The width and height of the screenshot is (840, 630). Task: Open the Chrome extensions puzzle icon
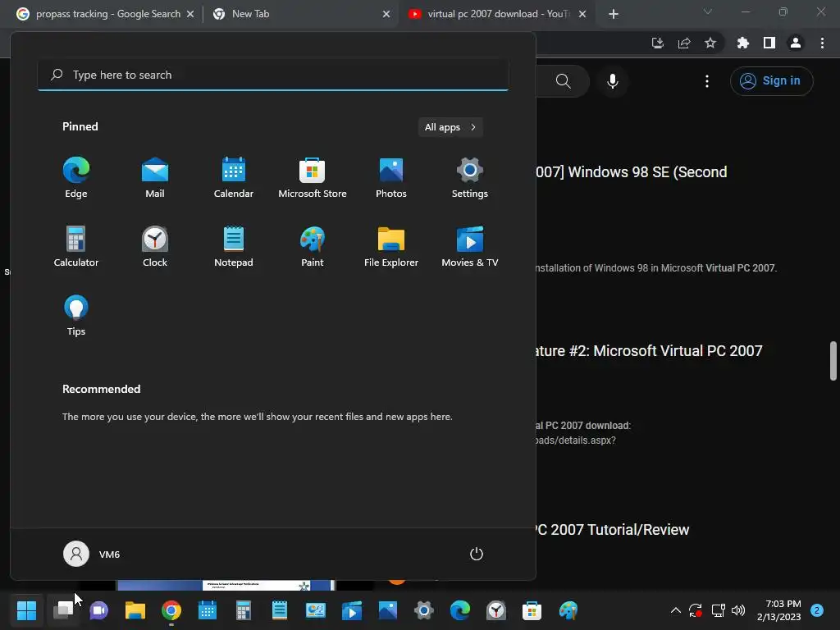tap(742, 43)
